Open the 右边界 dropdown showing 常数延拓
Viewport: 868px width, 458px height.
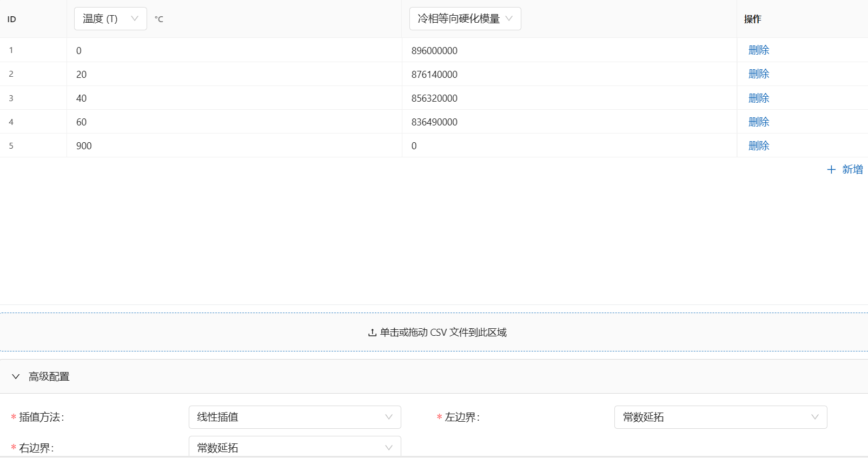click(295, 447)
